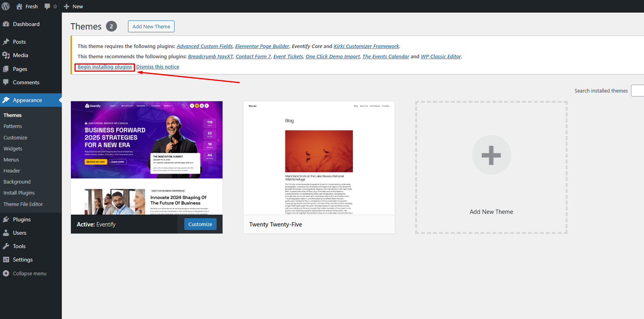
Task: Open the Fresh site home icon
Action: (19, 6)
